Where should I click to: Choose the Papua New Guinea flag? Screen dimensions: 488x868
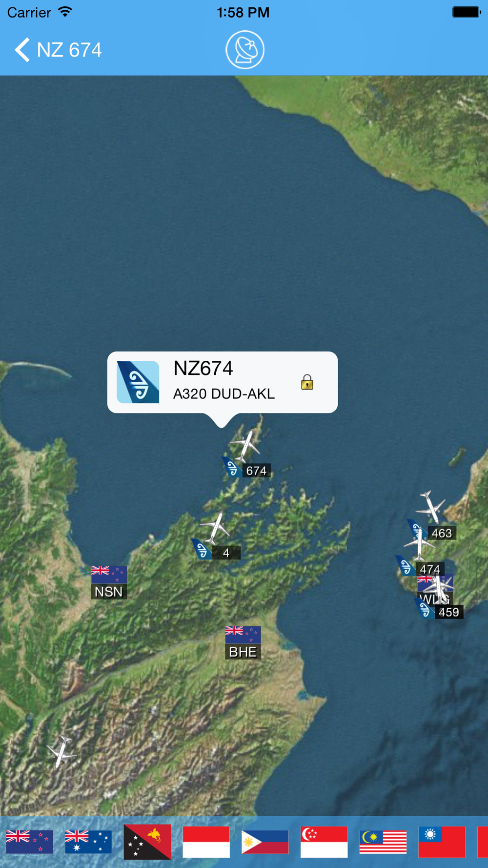pyautogui.click(x=147, y=842)
